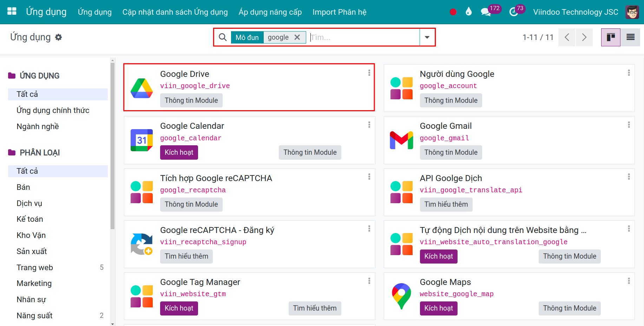This screenshot has width=644, height=326.
Task: Open kebab menu on Google Calendar card
Action: tap(369, 125)
